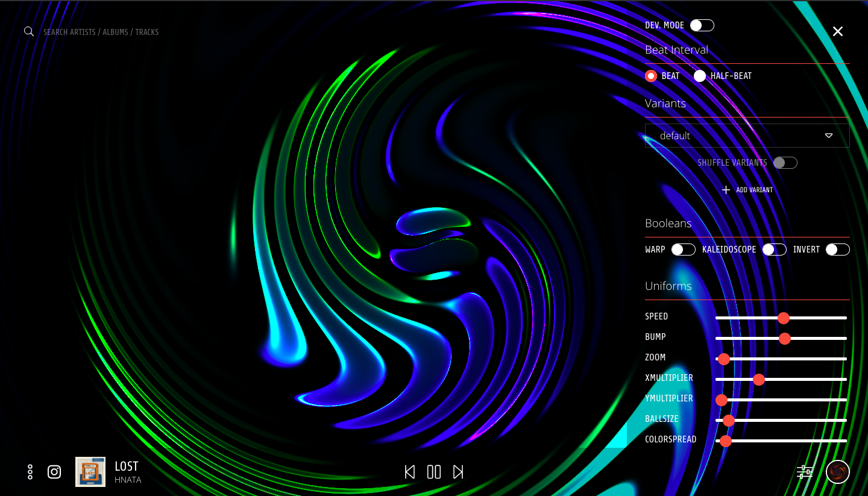868x496 pixels.
Task: Skip to the previous track
Action: pos(410,472)
